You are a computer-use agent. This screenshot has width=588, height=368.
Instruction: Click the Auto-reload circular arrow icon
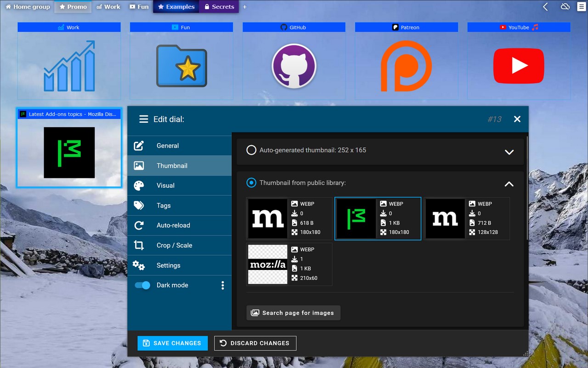click(139, 225)
